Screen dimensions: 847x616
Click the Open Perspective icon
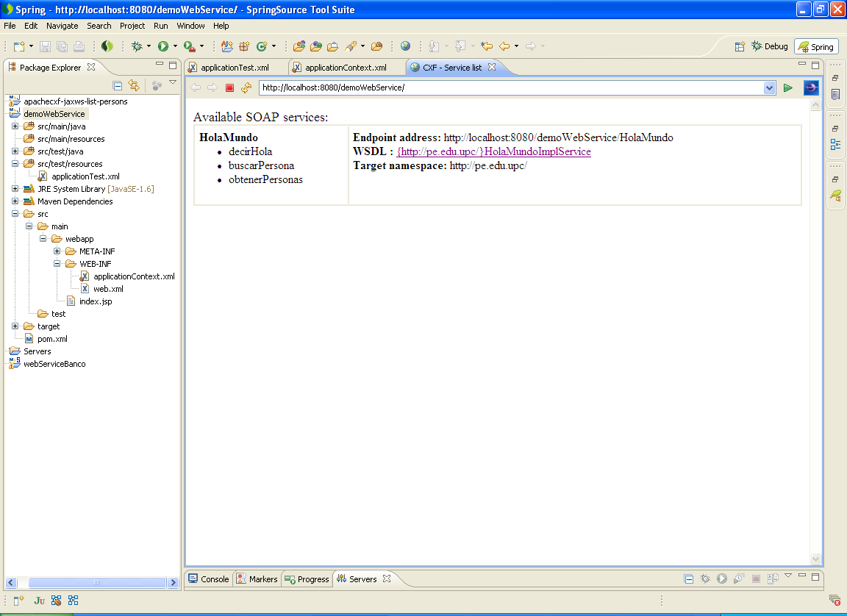[x=740, y=46]
